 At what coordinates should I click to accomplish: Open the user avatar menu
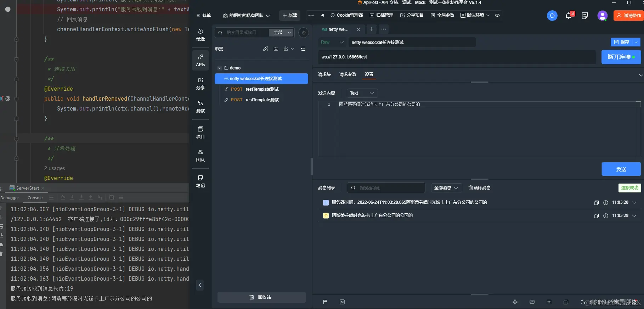coord(602,16)
